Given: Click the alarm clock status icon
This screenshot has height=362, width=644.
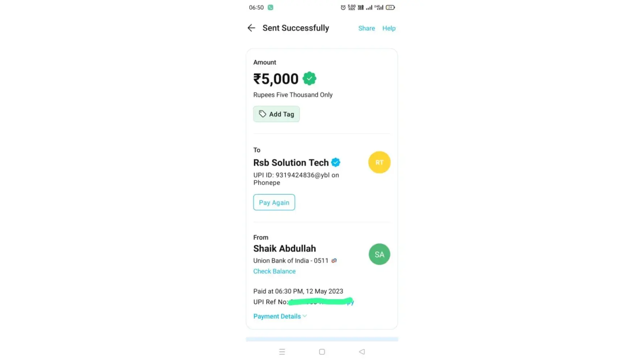Looking at the screenshot, I should [343, 7].
